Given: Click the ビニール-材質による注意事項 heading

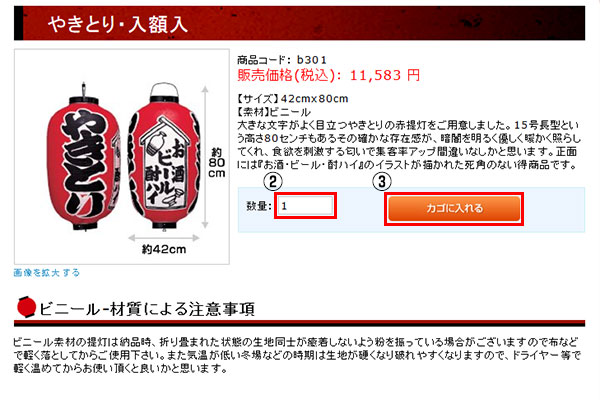Looking at the screenshot, I should 147,309.
